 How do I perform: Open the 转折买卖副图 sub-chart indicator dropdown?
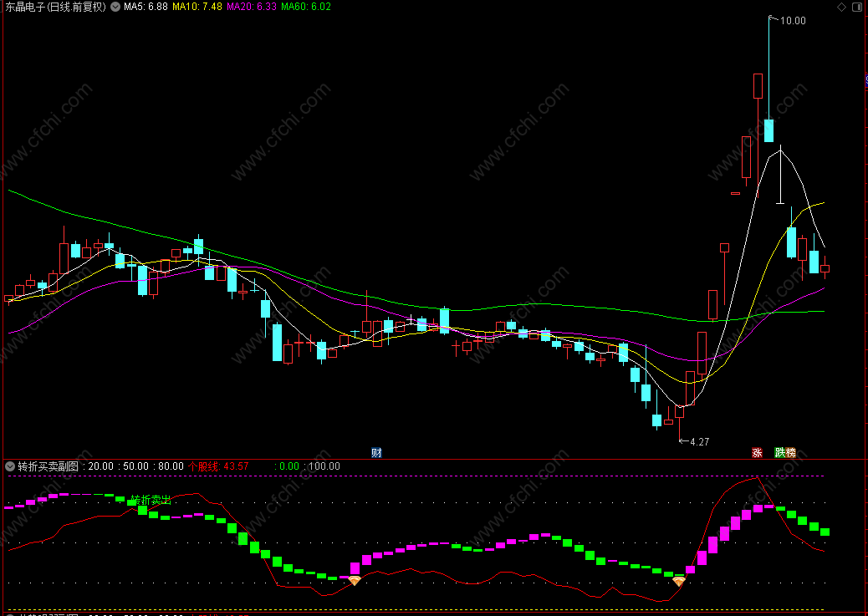10,466
